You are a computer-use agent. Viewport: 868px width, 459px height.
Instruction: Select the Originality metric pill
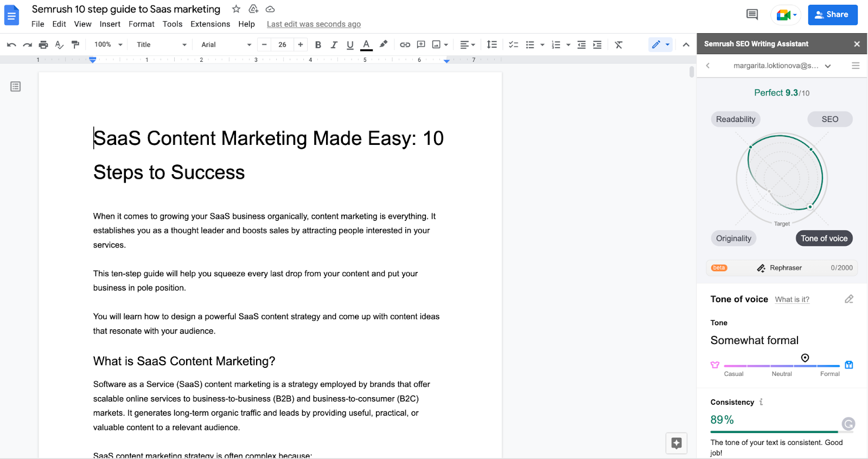[734, 238]
